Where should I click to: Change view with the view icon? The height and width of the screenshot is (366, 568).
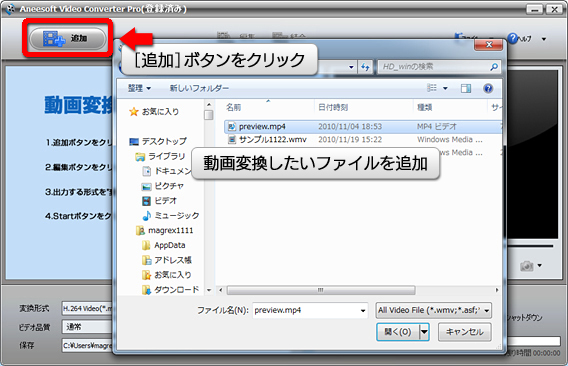432,88
